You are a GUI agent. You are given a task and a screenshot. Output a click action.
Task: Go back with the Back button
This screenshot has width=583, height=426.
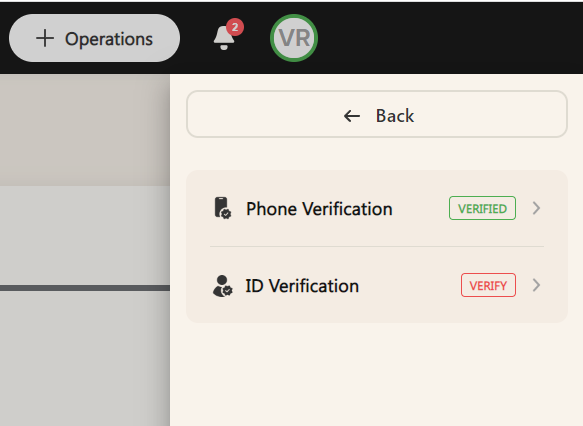pos(377,114)
